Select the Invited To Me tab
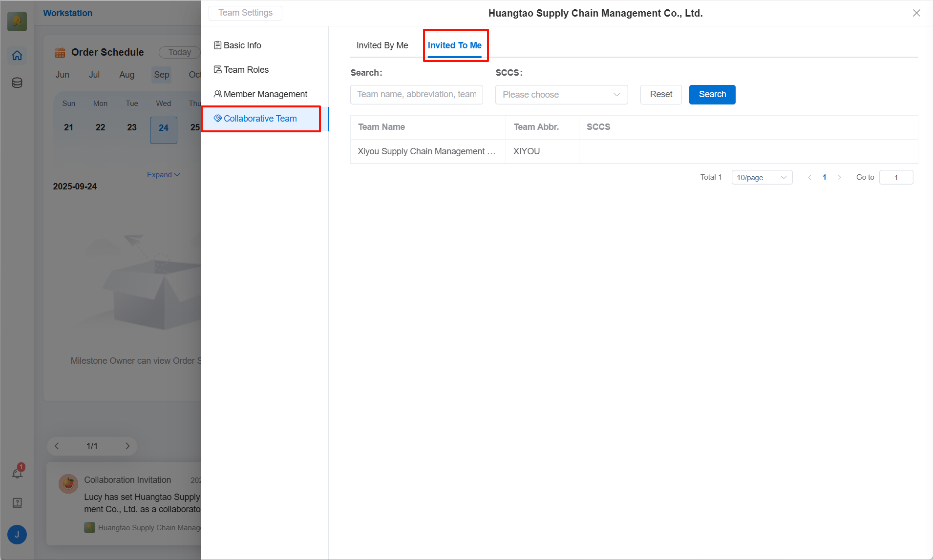 click(454, 45)
